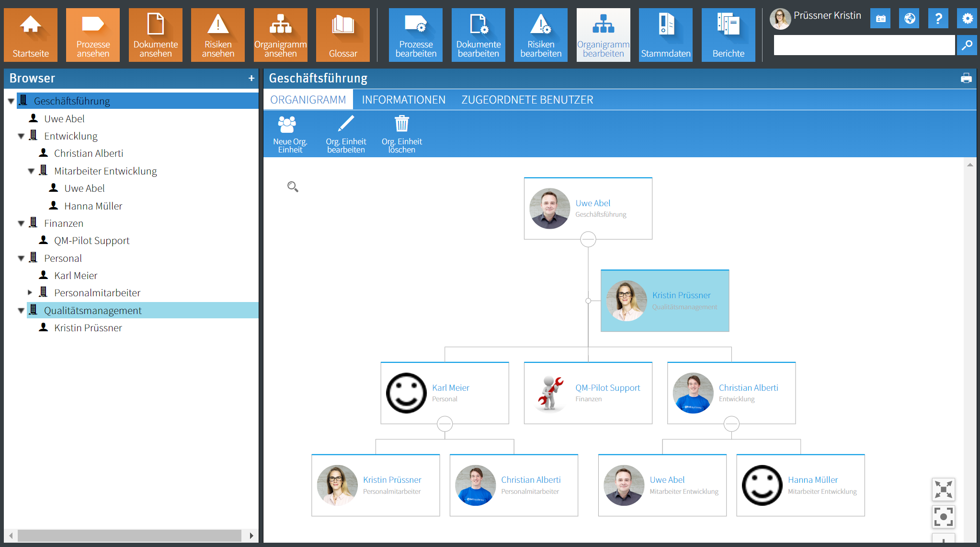Click the plus button in the Browser panel
Image resolution: width=980 pixels, height=547 pixels.
[251, 78]
